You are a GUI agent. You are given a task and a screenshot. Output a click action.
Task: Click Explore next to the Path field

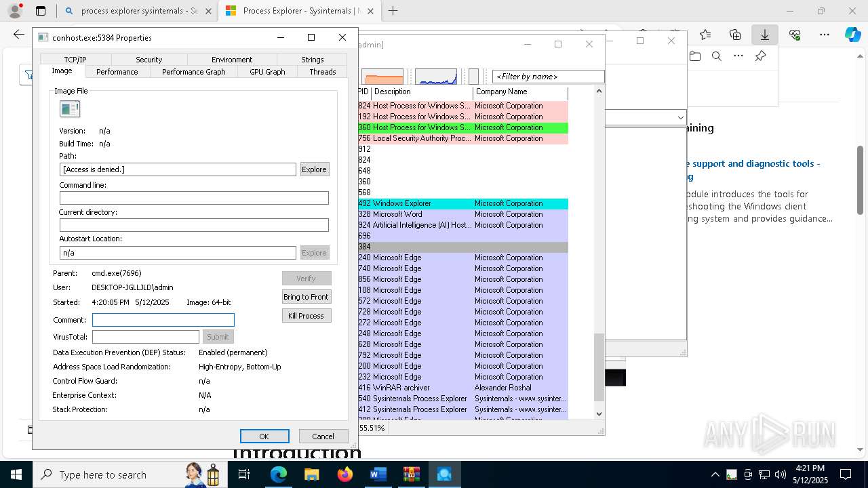pyautogui.click(x=314, y=169)
